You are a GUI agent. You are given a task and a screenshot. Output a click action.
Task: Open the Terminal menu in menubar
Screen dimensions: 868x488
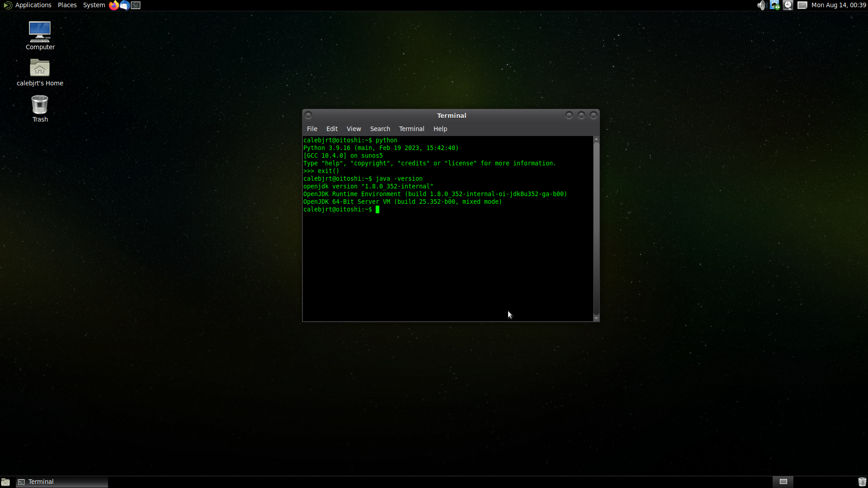411,129
